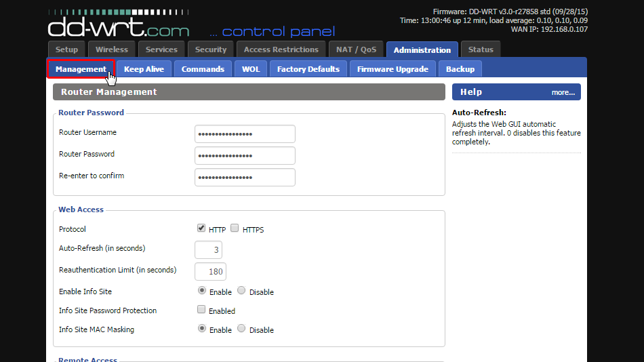Enable the HTTPS protocol checkbox
The width and height of the screenshot is (644, 362).
coord(235,228)
